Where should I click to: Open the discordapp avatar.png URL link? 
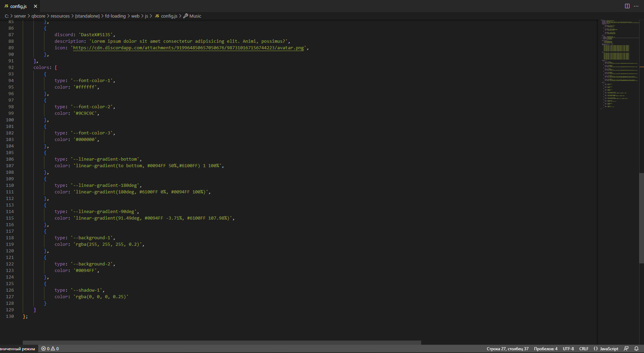[x=188, y=48]
